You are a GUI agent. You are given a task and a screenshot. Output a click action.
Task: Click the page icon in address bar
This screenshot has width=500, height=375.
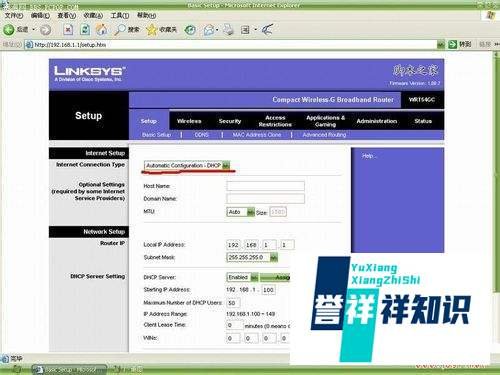(x=29, y=45)
